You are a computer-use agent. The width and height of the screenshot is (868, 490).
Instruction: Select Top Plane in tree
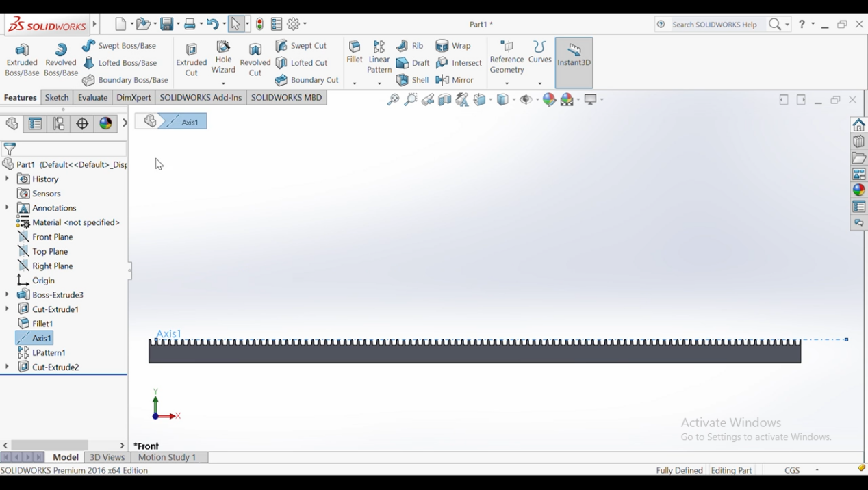click(42, 251)
